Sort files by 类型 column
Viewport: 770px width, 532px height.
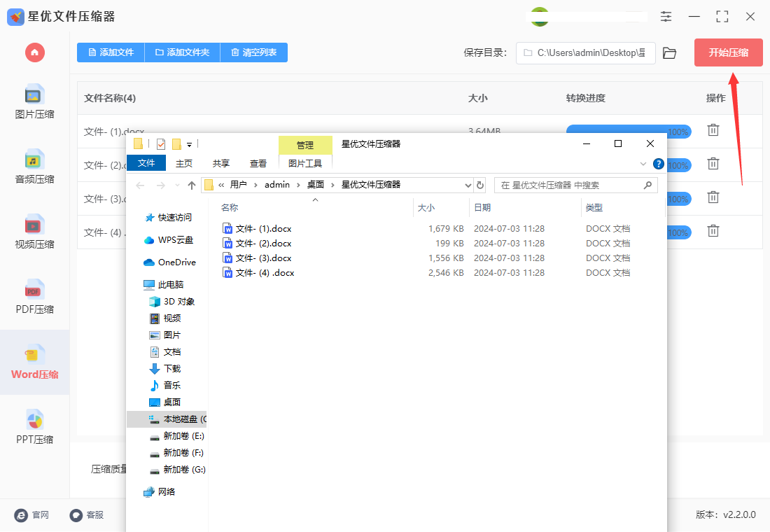coord(623,208)
